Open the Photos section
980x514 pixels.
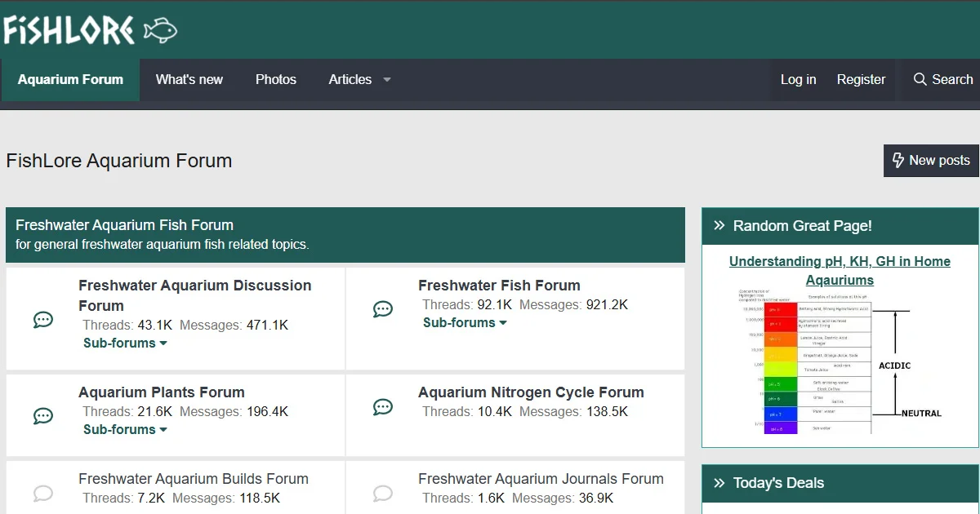pos(276,80)
